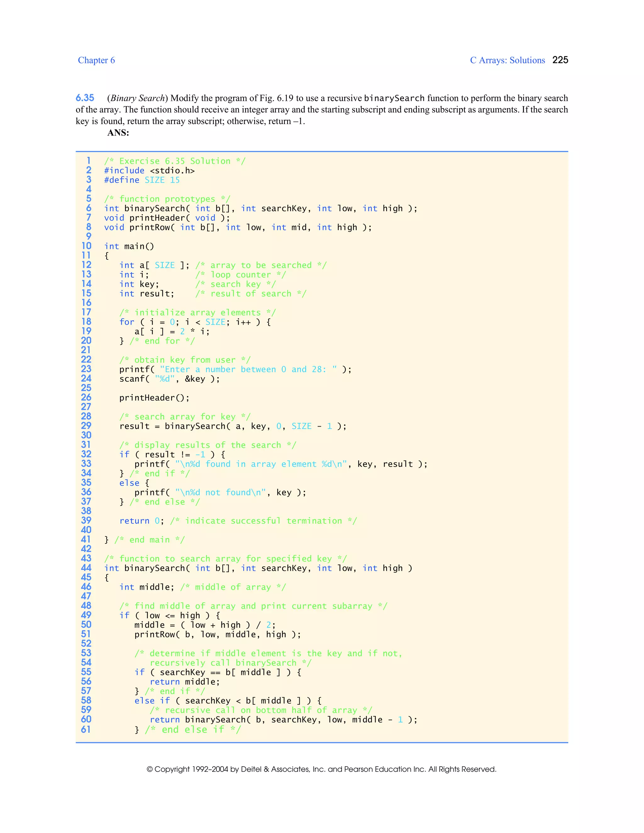Click the 'not found' printf line
644x833 pixels.
[x=220, y=492]
